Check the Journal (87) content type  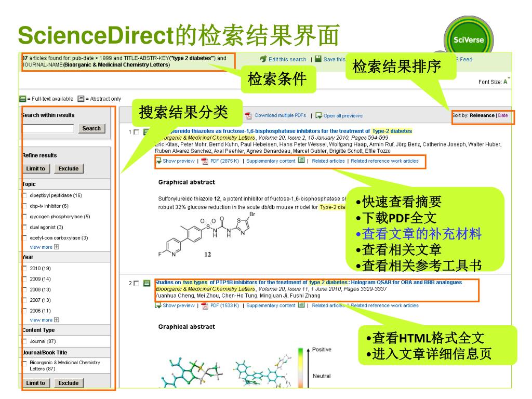(x=24, y=341)
